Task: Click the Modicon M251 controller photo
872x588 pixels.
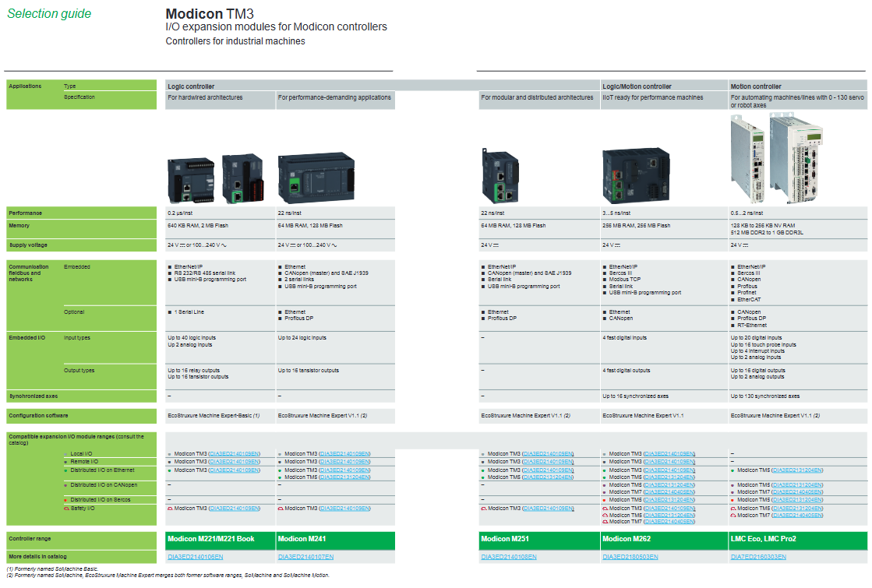Action: [x=500, y=176]
